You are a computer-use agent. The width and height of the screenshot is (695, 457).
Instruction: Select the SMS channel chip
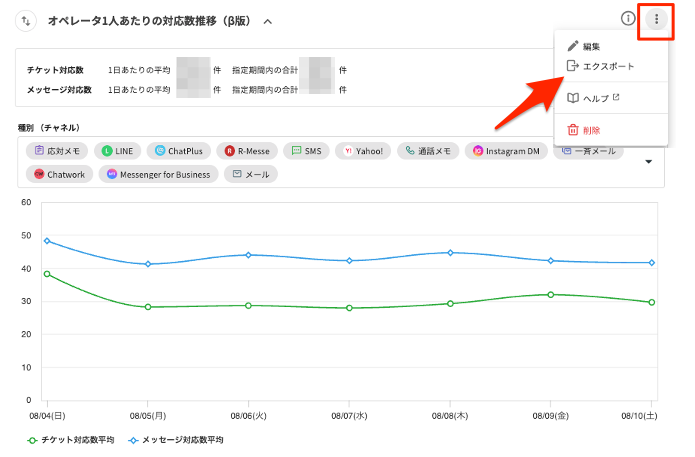[306, 151]
